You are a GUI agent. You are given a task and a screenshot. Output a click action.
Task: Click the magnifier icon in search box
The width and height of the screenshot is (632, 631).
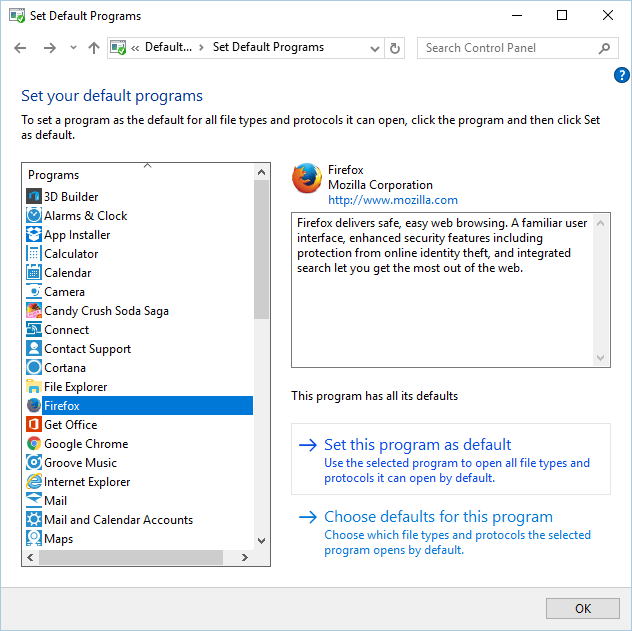pos(604,48)
